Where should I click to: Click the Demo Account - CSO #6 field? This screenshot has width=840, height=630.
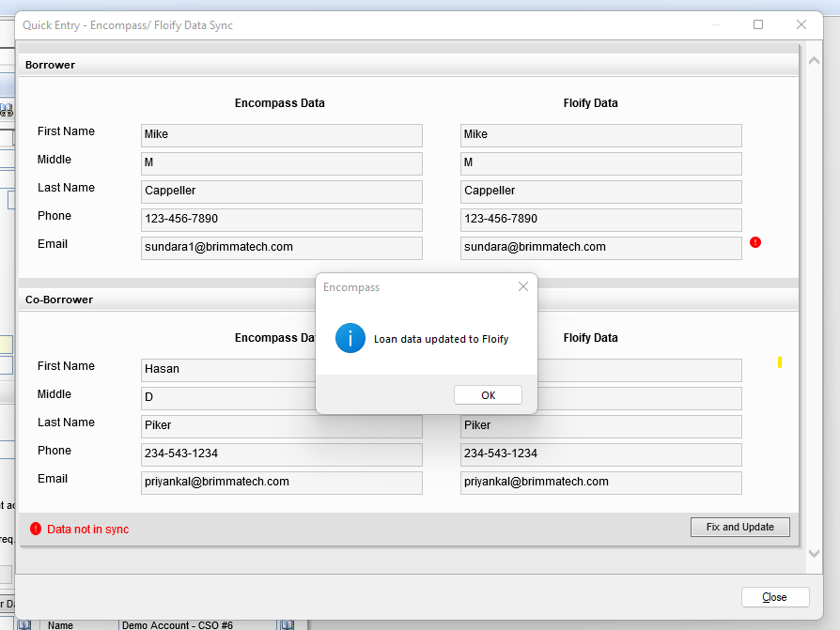196,624
